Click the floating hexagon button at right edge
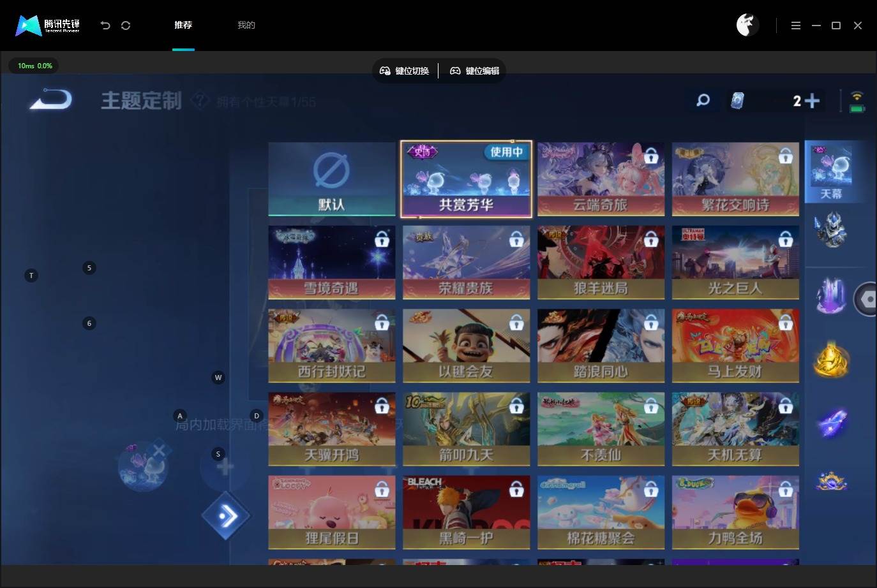This screenshot has height=588, width=877. [x=867, y=298]
